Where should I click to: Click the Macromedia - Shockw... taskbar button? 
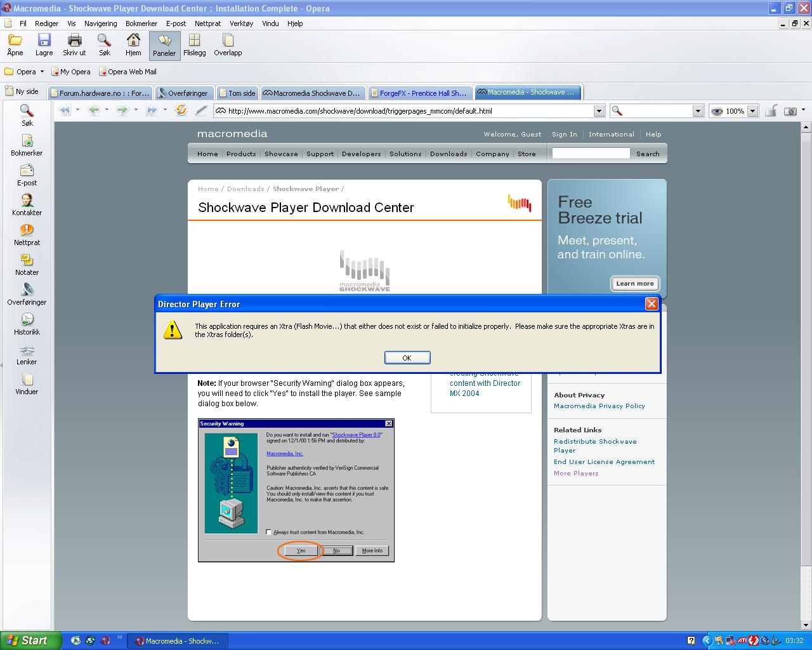pos(178,641)
